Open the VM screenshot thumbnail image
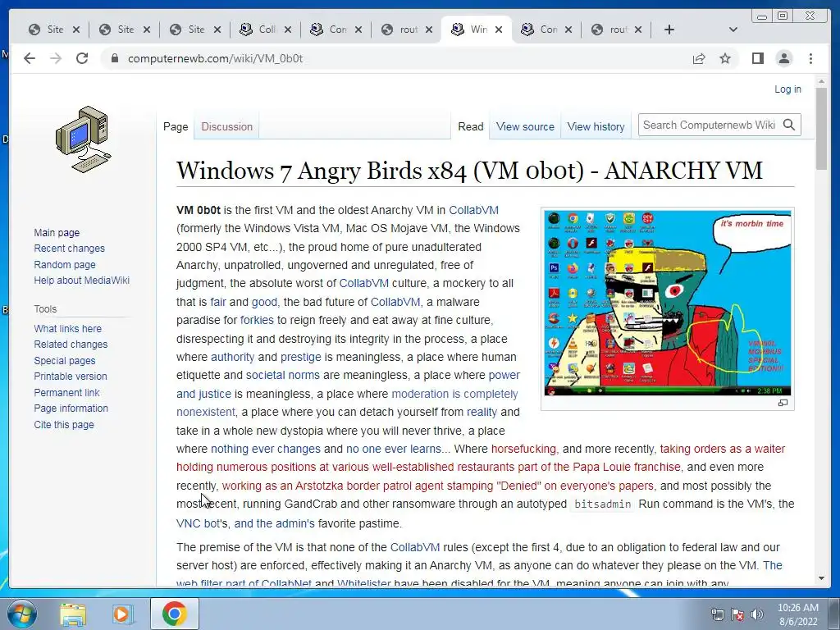The height and width of the screenshot is (630, 840). (668, 304)
